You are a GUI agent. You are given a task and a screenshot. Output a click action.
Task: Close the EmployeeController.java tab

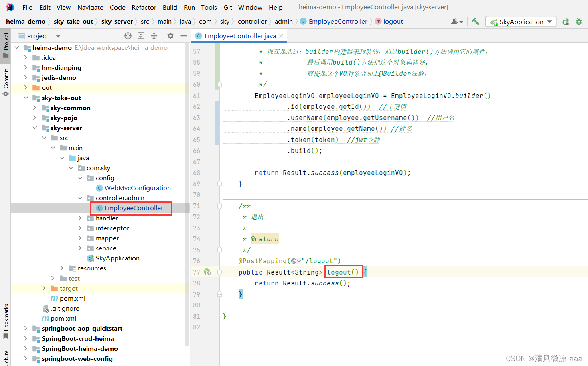281,36
